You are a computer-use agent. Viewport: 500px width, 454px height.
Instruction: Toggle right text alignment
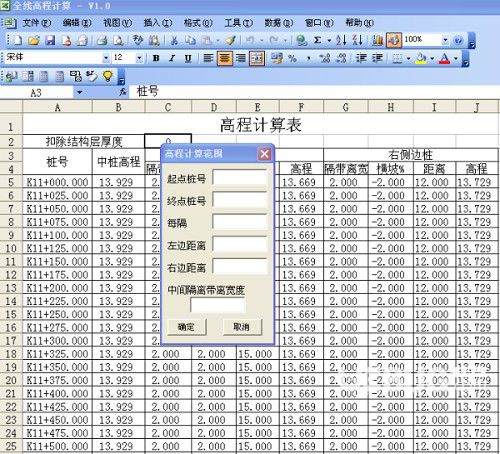click(241, 59)
